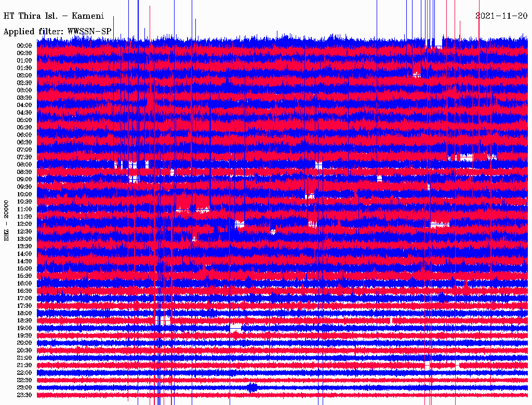
Task: Select the 01:00 time label
Action: click(24, 61)
